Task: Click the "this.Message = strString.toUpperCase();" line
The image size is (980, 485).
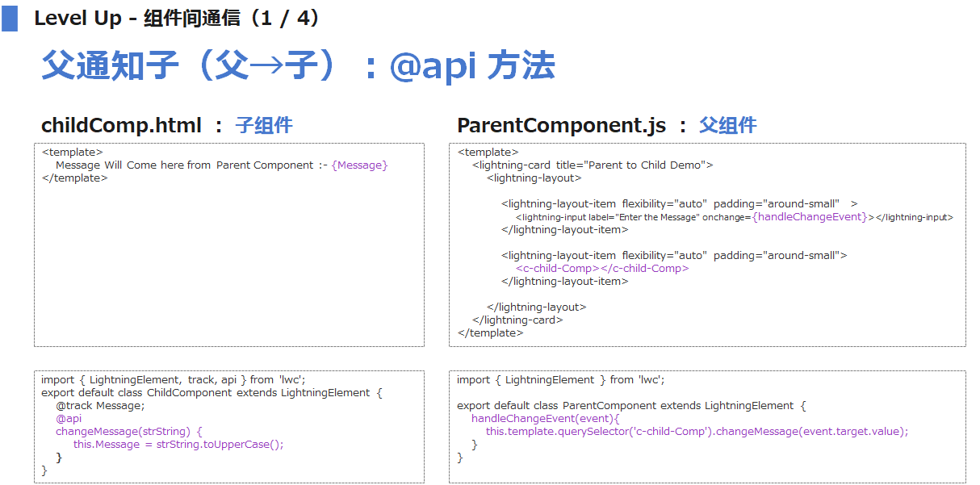Action: pos(178,445)
